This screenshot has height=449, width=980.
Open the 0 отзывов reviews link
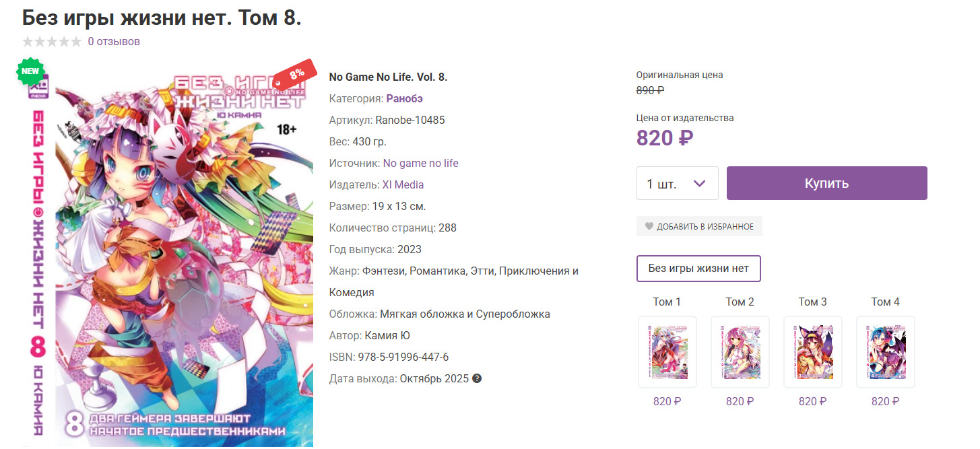pos(114,42)
